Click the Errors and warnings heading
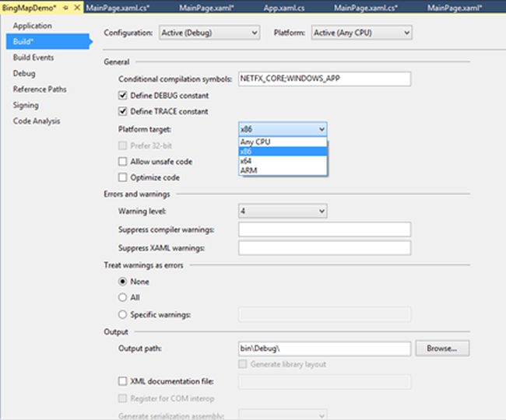Screen dimensions: 506x420 pos(137,194)
